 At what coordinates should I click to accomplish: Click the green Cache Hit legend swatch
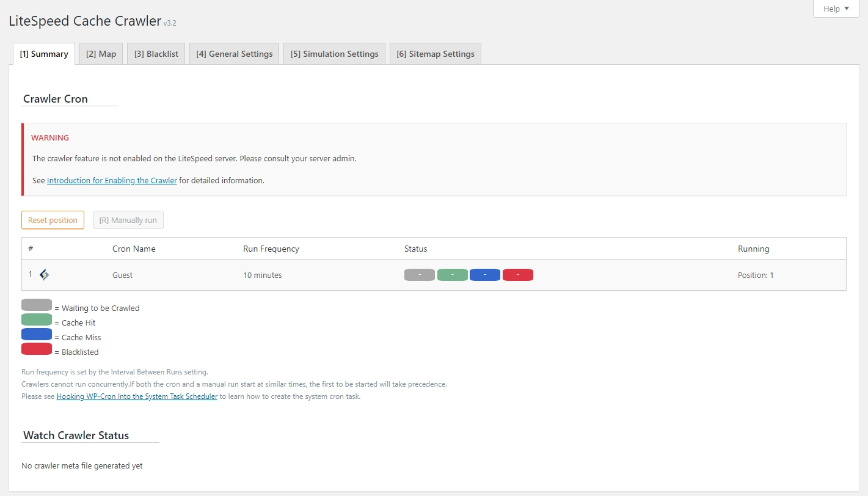37,319
